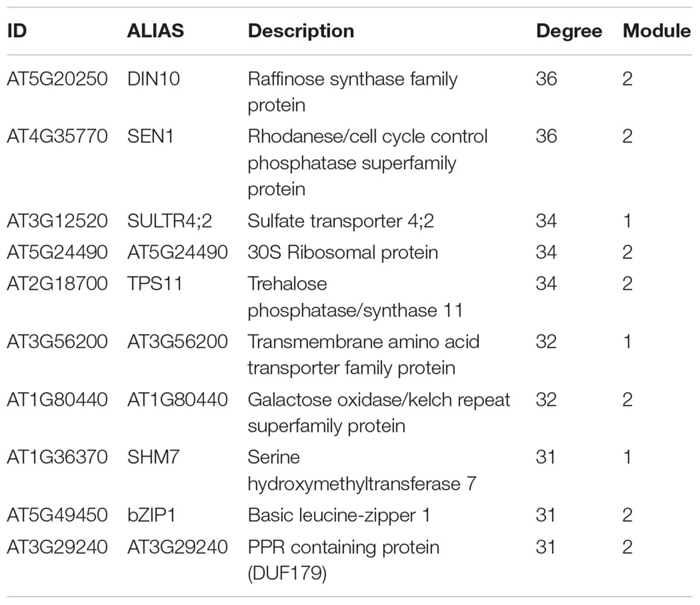
Task: Select the SEN1 alias cell
Action: tap(150, 137)
